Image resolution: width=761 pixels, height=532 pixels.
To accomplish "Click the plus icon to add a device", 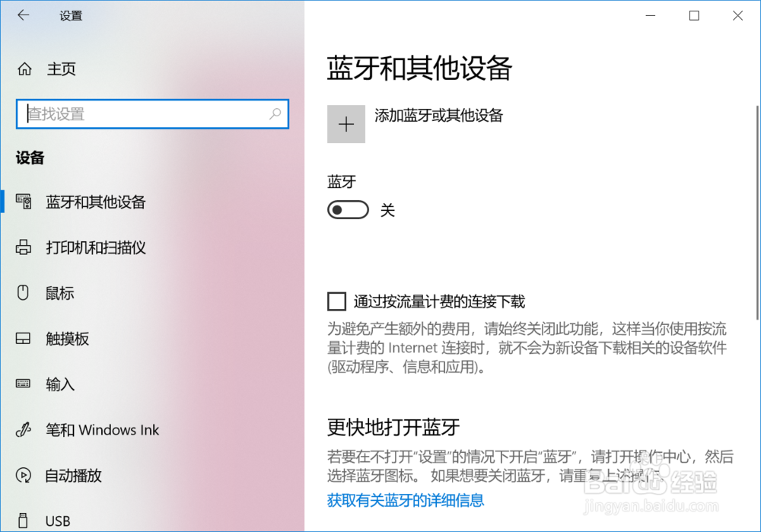I will click(x=346, y=123).
